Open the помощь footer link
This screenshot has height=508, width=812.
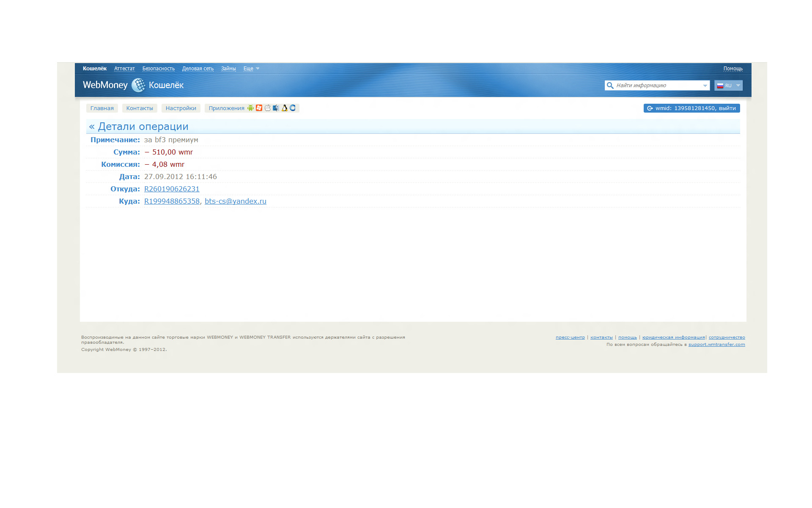click(628, 337)
